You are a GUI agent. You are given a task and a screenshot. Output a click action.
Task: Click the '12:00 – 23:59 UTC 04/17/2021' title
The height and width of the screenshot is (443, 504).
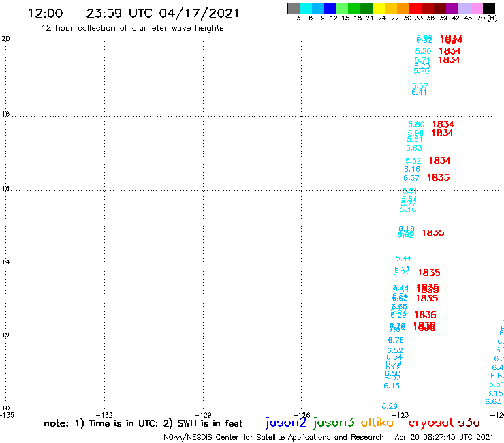coord(133,13)
